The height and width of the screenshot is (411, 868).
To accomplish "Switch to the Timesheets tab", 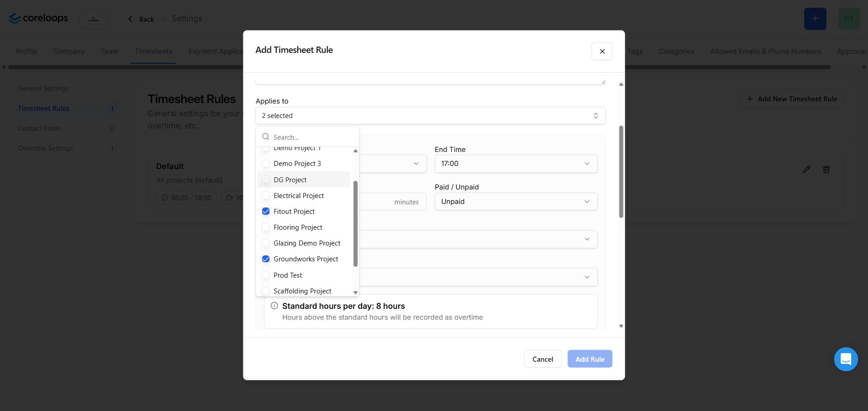I will coord(153,52).
